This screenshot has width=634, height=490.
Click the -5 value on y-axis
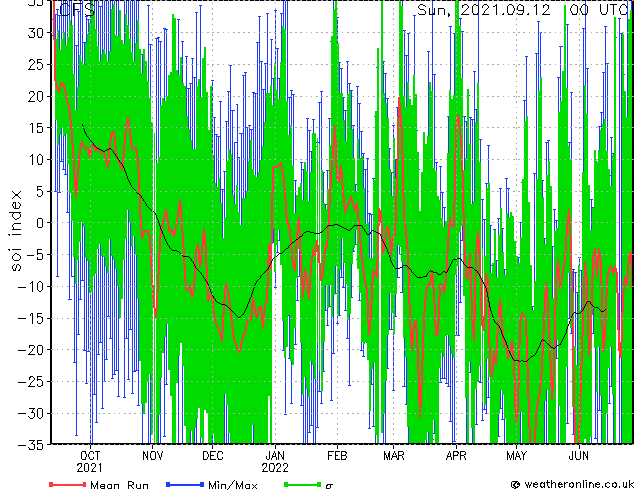pyautogui.click(x=35, y=255)
